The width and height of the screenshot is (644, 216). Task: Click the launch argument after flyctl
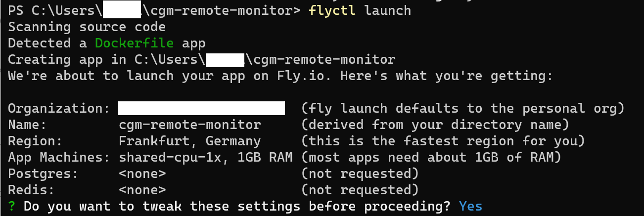tap(387, 10)
